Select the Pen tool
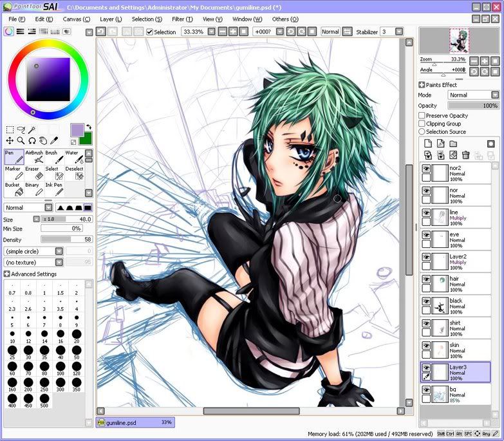Screen dimensions: 504x441 point(14,157)
